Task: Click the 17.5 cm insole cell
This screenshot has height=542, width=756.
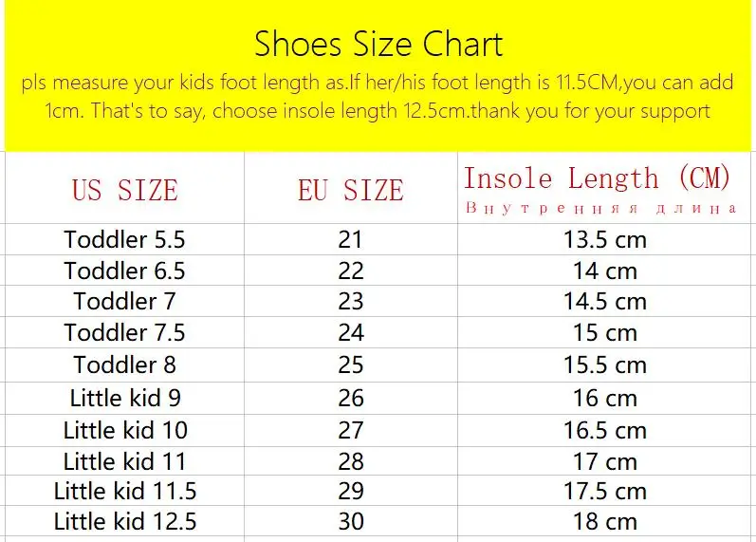Action: [605, 491]
